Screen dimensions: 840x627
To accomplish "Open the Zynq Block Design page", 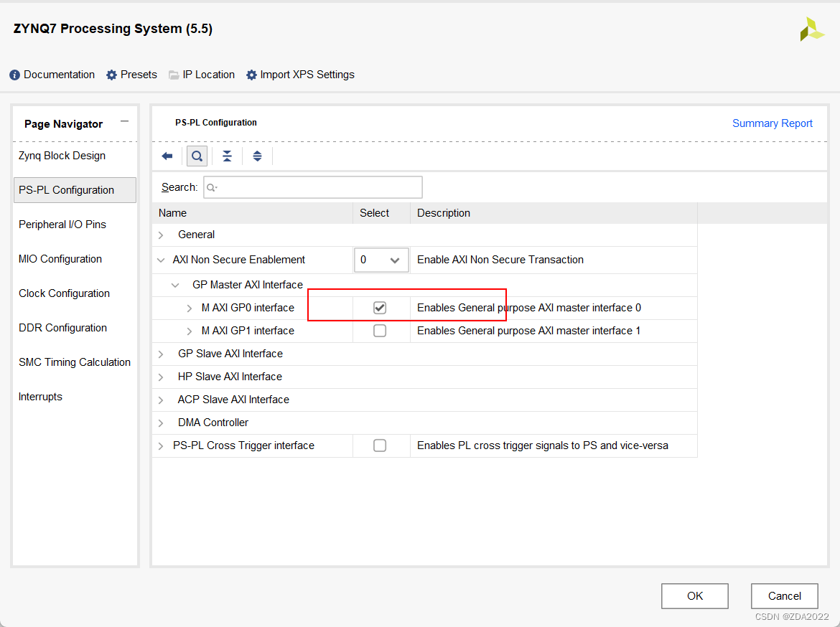I will [62, 156].
